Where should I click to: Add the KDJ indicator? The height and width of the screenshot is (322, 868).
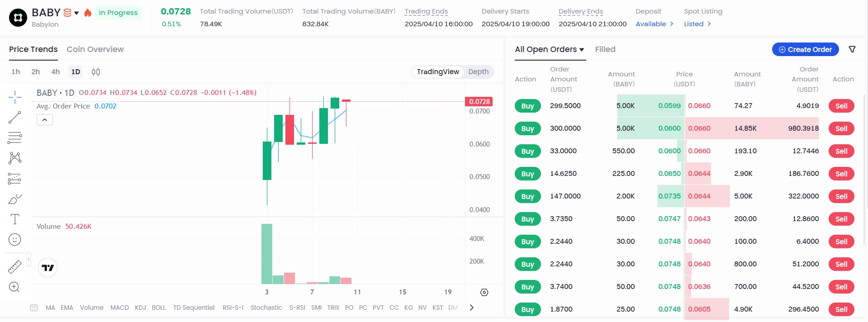coord(140,308)
